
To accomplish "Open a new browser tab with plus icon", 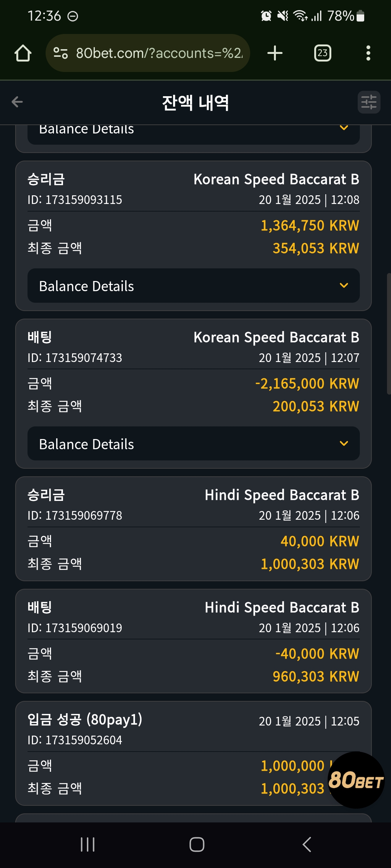I will (275, 53).
